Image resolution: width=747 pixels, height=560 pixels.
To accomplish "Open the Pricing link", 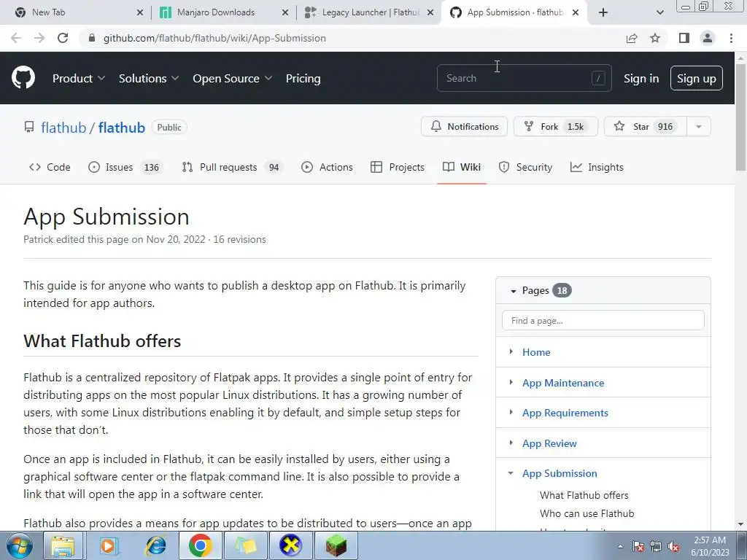I will (303, 79).
